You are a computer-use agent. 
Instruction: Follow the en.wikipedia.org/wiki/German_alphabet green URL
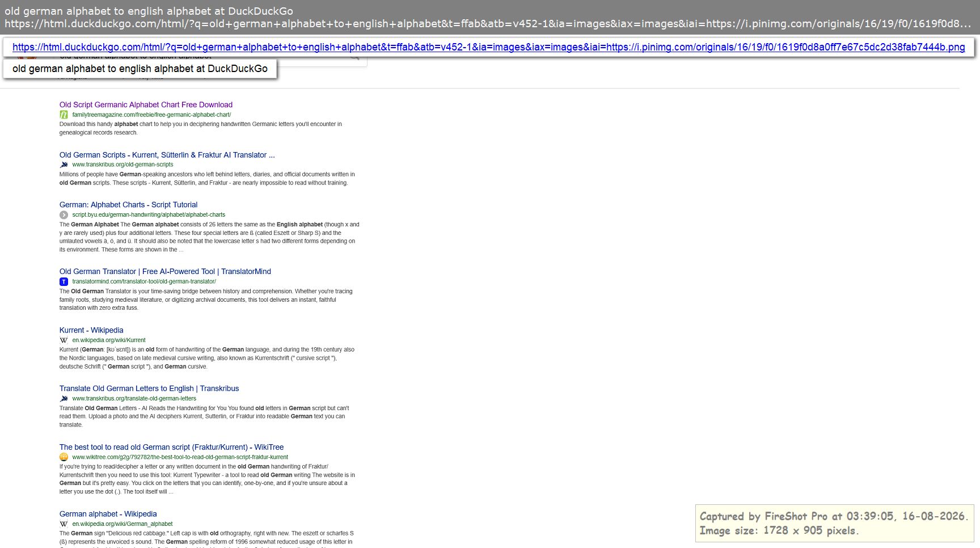[122, 524]
